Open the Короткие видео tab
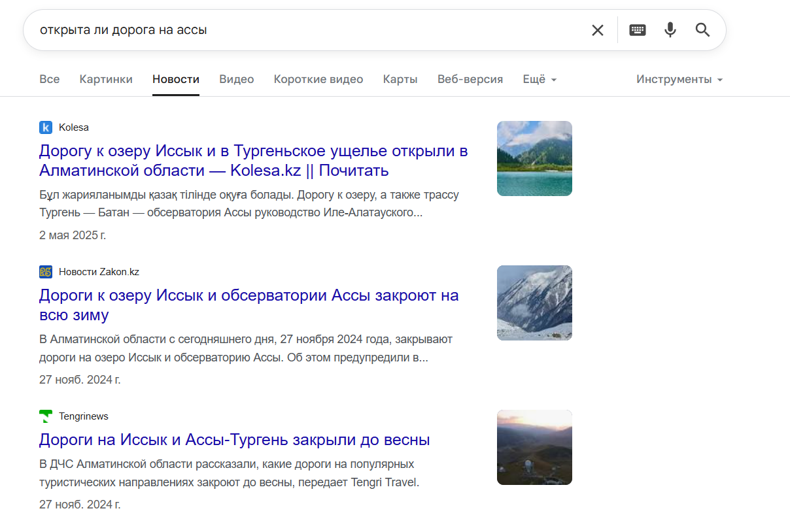Image resolution: width=790 pixels, height=532 pixels. click(x=318, y=79)
